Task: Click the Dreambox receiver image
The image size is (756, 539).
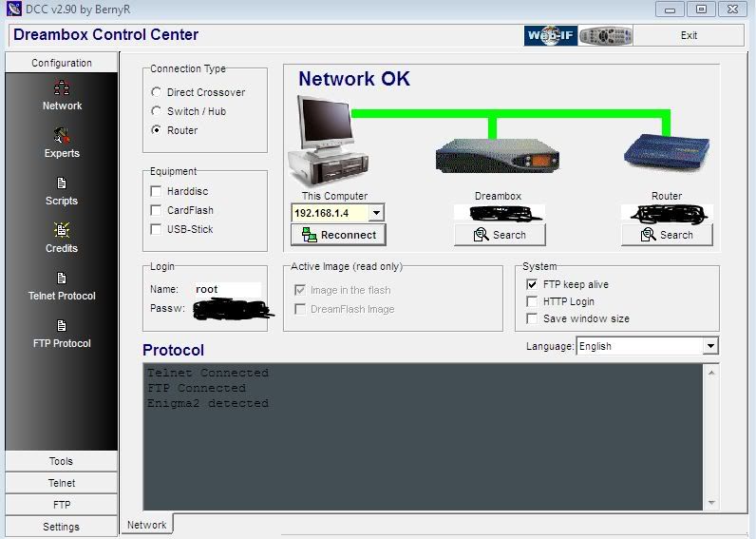Action: pos(497,156)
